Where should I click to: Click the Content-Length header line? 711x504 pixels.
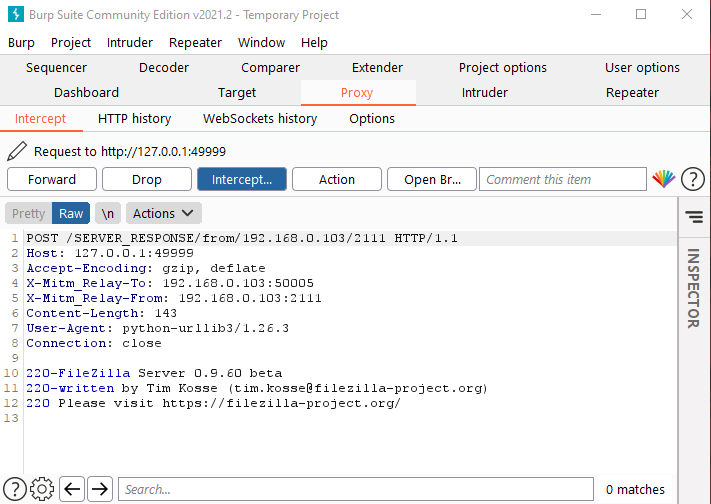click(x=101, y=313)
